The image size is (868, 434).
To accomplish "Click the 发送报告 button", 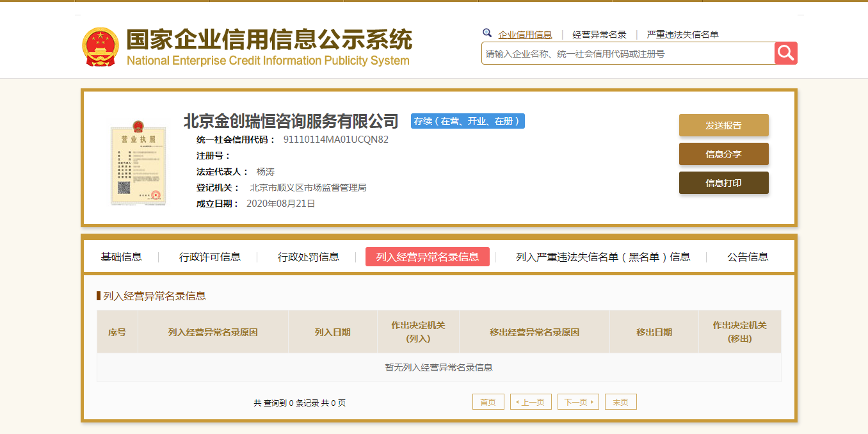I will (723, 125).
